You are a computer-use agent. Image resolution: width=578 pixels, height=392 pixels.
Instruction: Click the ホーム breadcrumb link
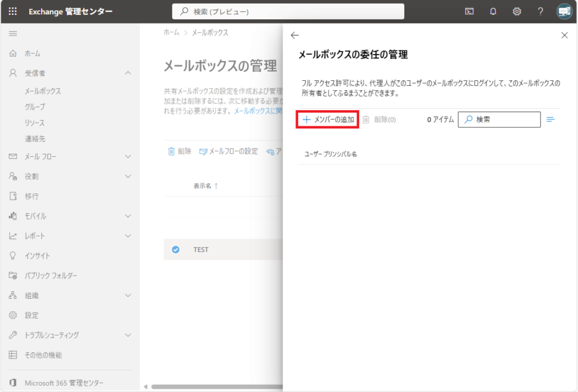coord(172,32)
